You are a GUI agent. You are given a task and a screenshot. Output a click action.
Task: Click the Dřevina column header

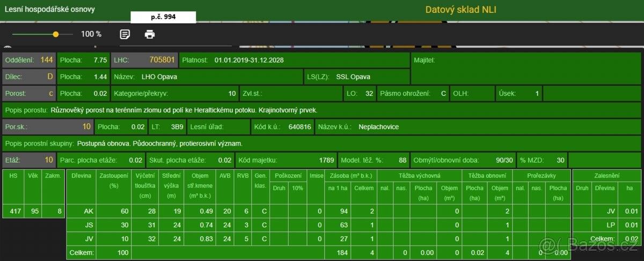(80, 176)
